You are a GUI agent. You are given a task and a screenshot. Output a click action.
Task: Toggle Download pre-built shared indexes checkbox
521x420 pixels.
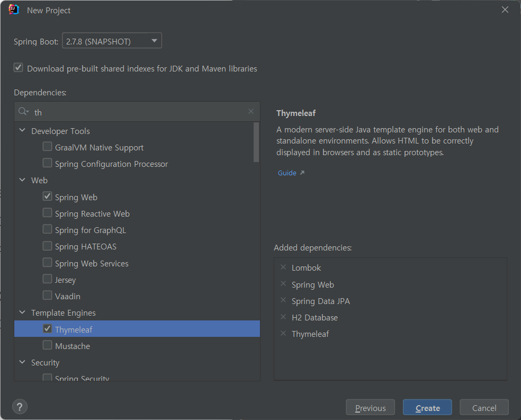coord(19,68)
